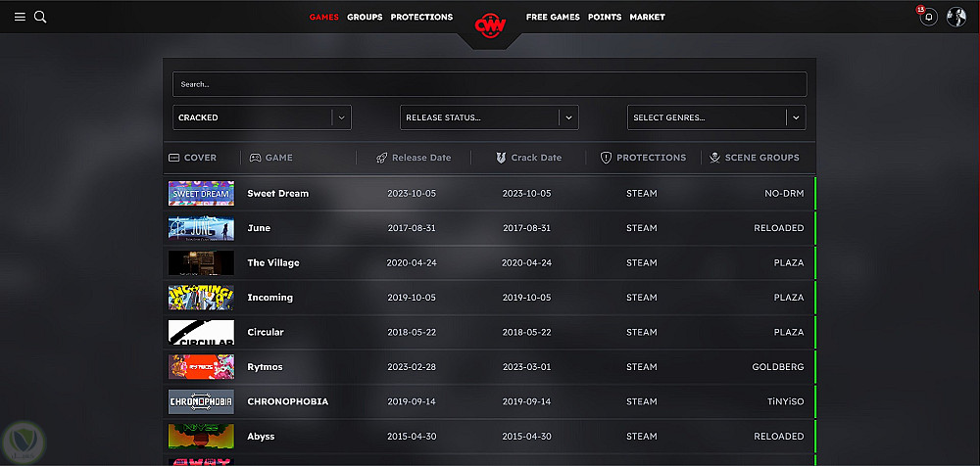Click the search magnifier icon
The height and width of the screenshot is (466, 980).
click(x=40, y=17)
